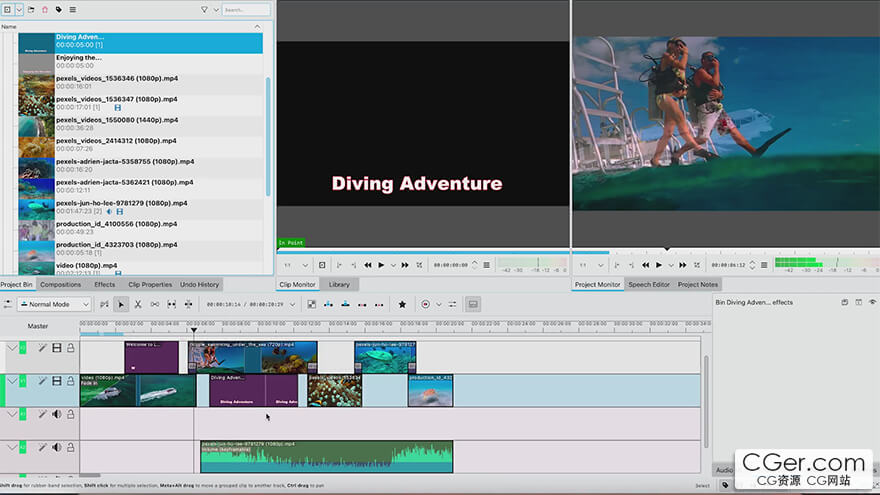
Task: Click the Add Clip icon in Project Bin
Action: click(7, 10)
